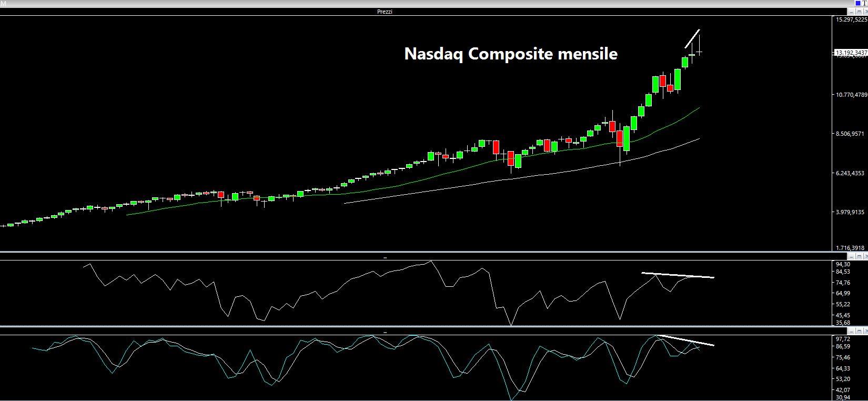
Task: Click the 3.979,9135 price axis label
Action: click(x=850, y=213)
